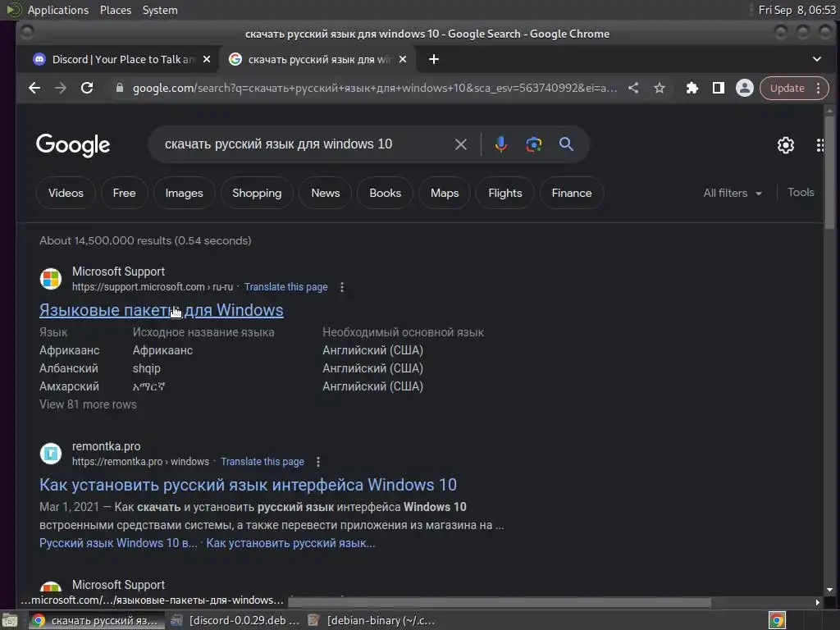Click the vertical page scrollbar
The width and height of the screenshot is (840, 630).
(829, 171)
